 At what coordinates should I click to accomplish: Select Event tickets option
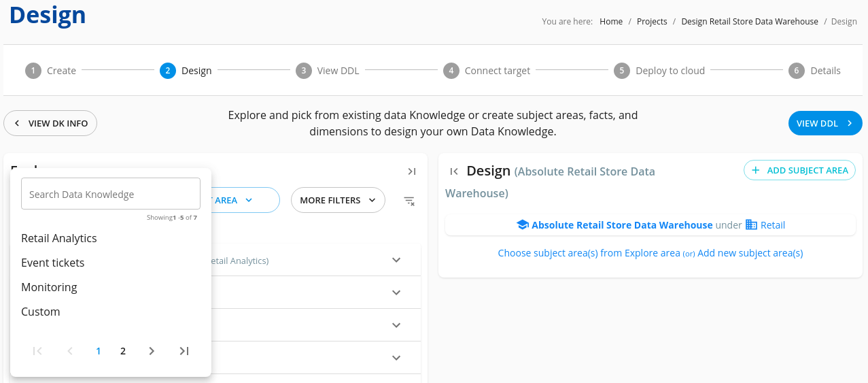click(53, 263)
